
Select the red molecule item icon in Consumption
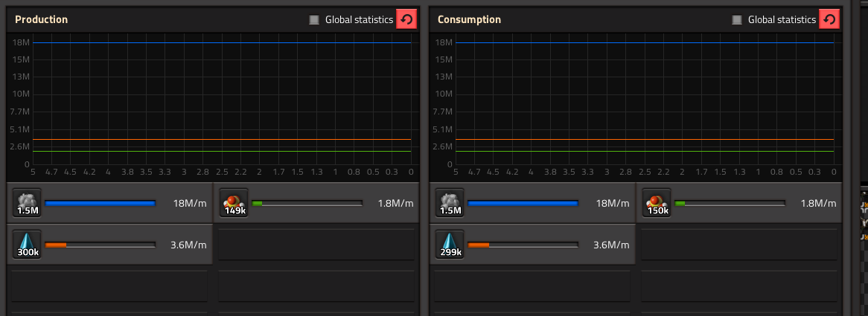[x=657, y=203]
